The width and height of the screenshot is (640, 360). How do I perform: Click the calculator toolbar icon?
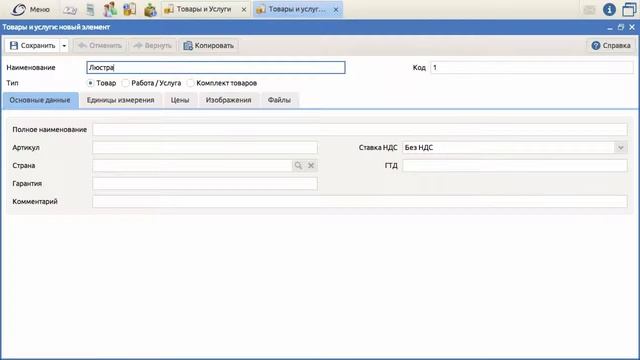tap(90, 9)
